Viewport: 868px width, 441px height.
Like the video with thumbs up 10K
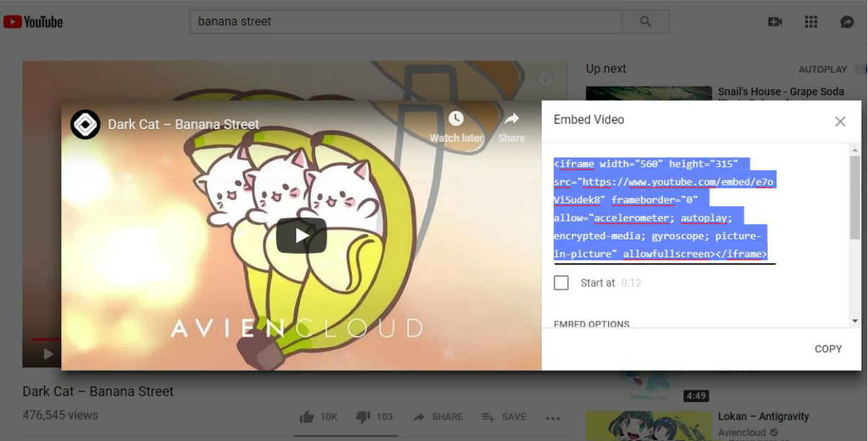(x=318, y=416)
